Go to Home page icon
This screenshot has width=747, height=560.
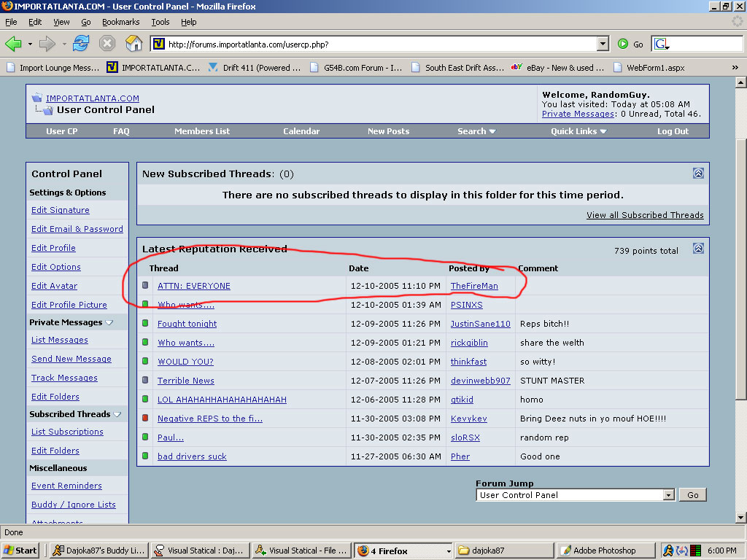133,44
